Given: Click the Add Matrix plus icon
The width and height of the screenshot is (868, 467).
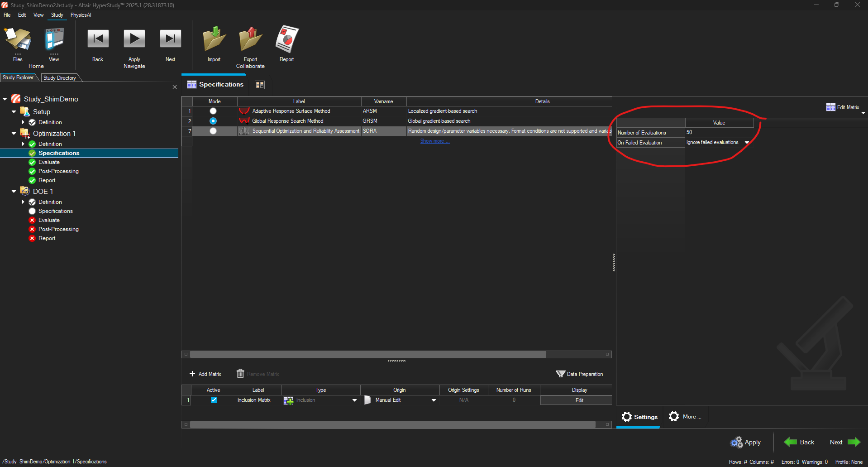Looking at the screenshot, I should [x=192, y=374].
